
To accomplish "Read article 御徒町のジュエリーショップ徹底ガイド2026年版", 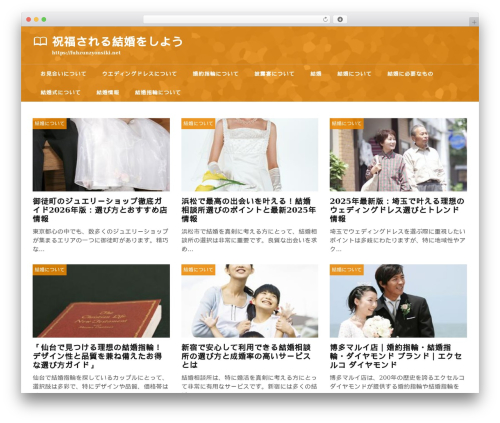I will coord(100,210).
